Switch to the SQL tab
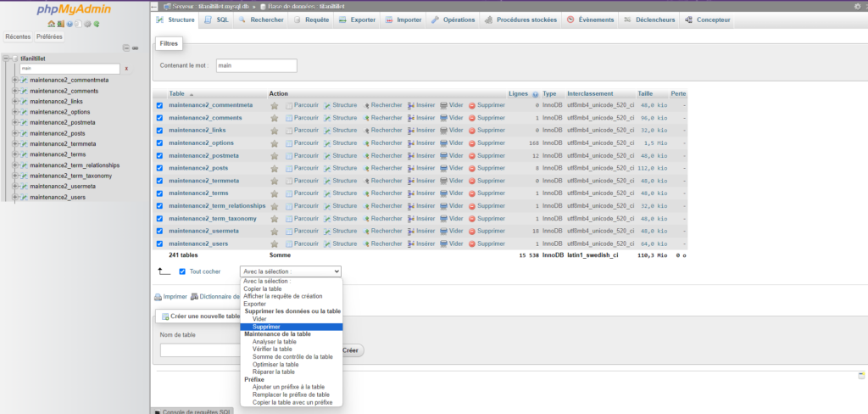The height and width of the screenshot is (414, 868). (x=216, y=20)
